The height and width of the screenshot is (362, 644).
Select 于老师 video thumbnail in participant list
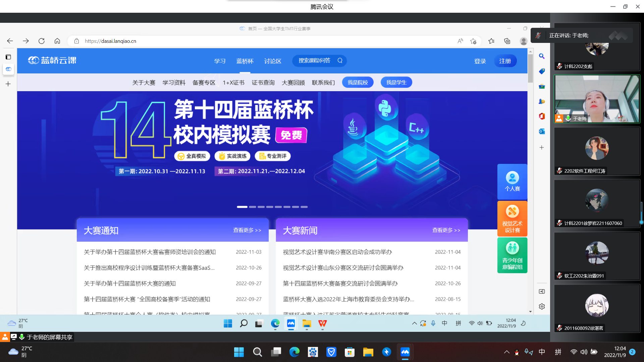(597, 99)
